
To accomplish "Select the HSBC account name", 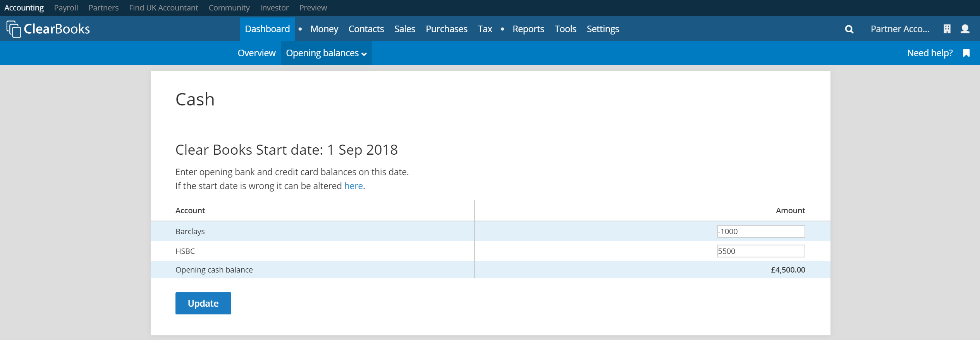I will (x=185, y=251).
